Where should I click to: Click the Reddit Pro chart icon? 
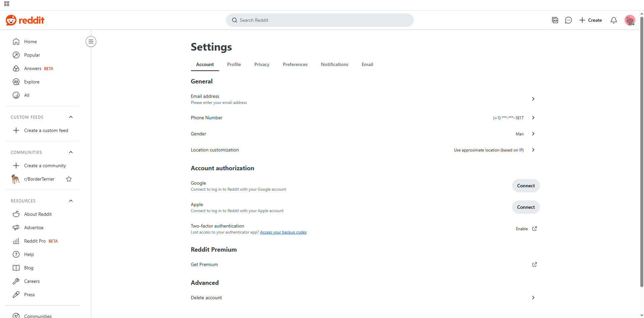[x=16, y=241]
